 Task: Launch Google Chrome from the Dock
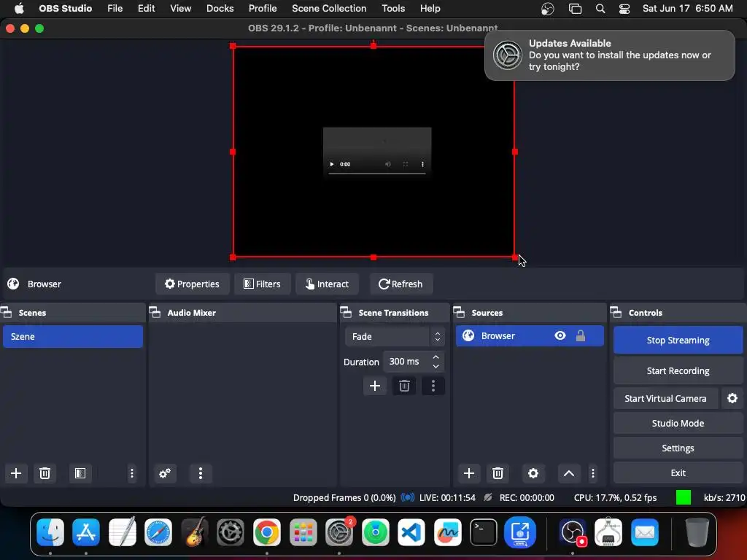coord(267,532)
